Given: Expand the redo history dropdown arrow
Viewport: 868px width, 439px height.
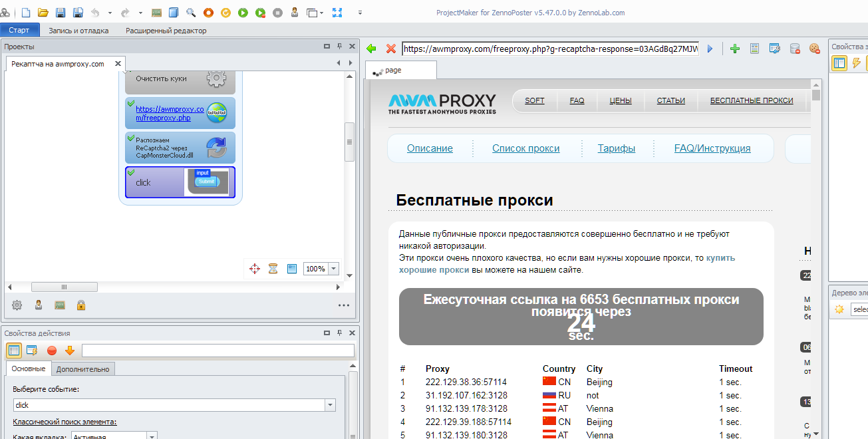Looking at the screenshot, I should click(x=140, y=13).
